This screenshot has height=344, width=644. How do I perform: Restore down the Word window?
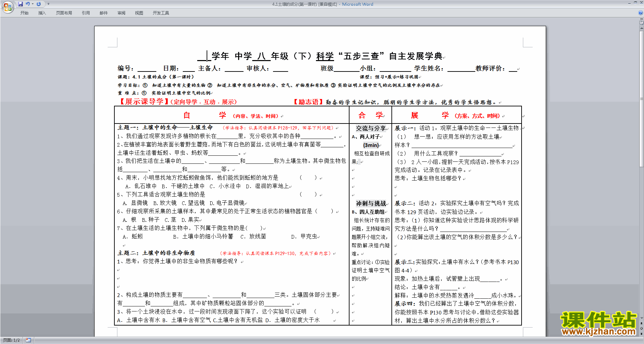click(x=635, y=3)
